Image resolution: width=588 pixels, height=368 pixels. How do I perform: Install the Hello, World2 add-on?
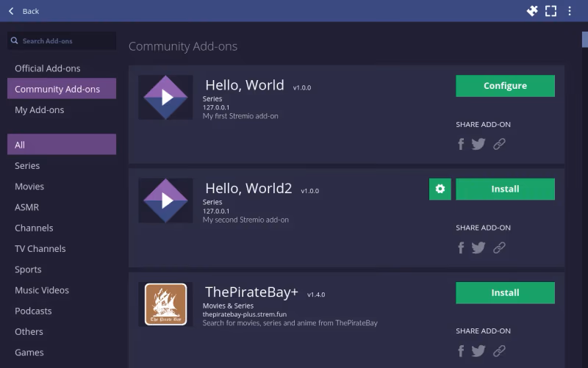click(x=505, y=189)
